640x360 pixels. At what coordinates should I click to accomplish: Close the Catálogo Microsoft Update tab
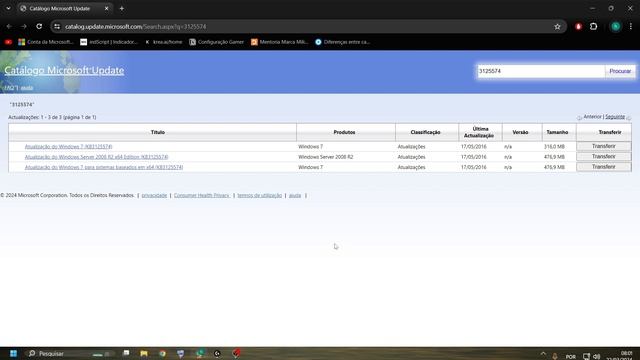tap(107, 9)
